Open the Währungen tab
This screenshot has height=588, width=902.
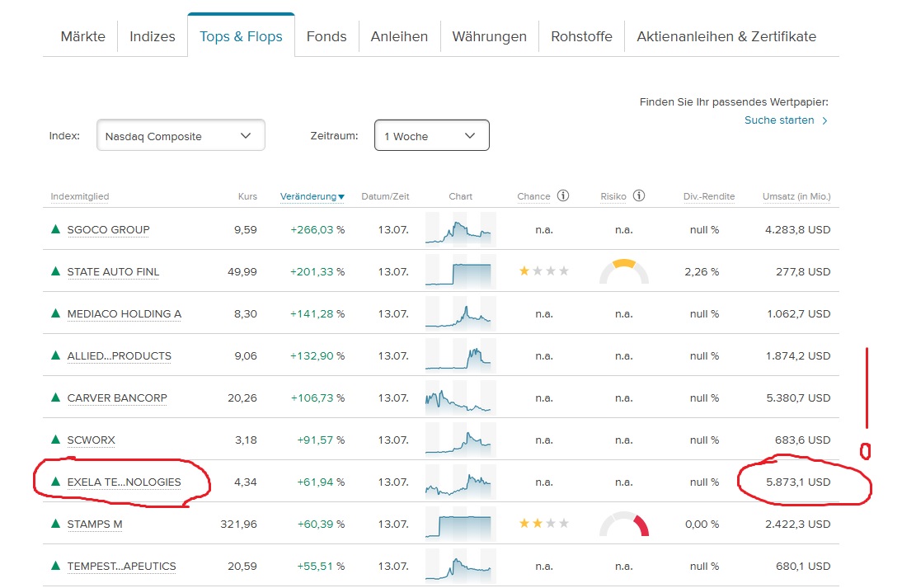point(489,36)
